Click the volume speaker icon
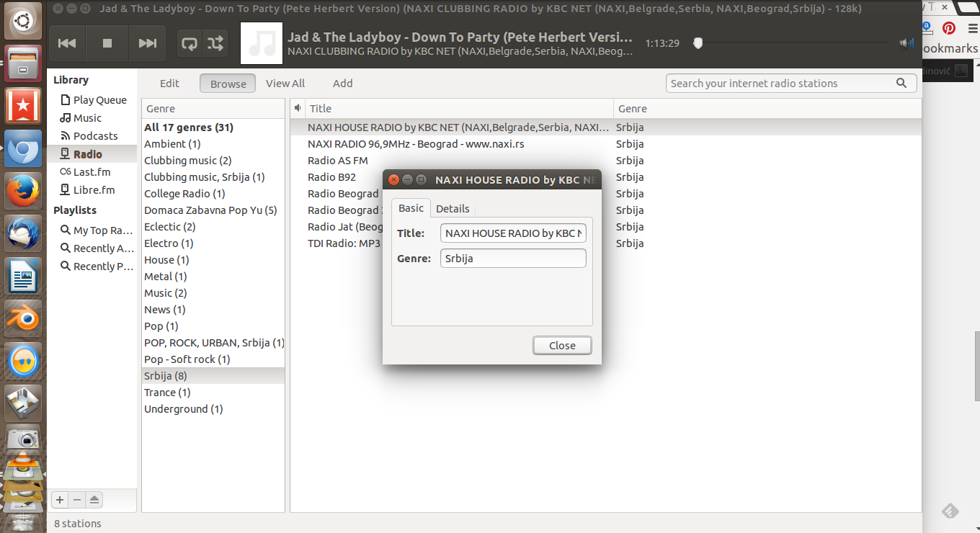The image size is (980, 533). [906, 43]
